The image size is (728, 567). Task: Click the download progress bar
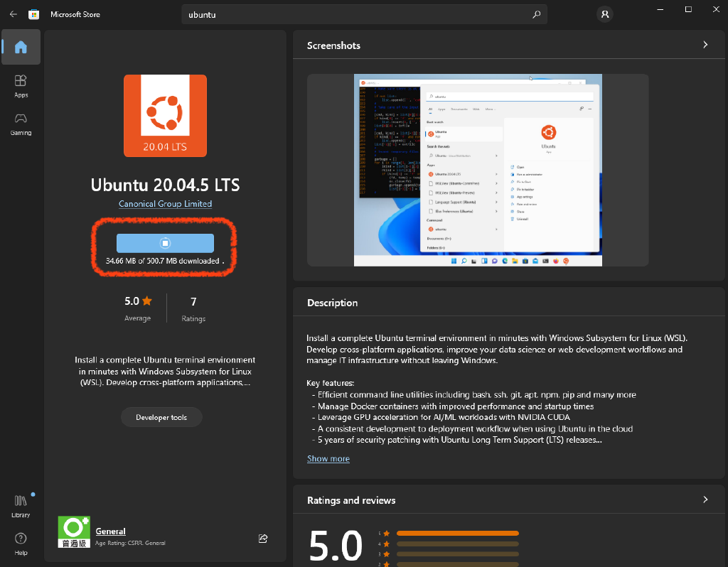coord(165,242)
